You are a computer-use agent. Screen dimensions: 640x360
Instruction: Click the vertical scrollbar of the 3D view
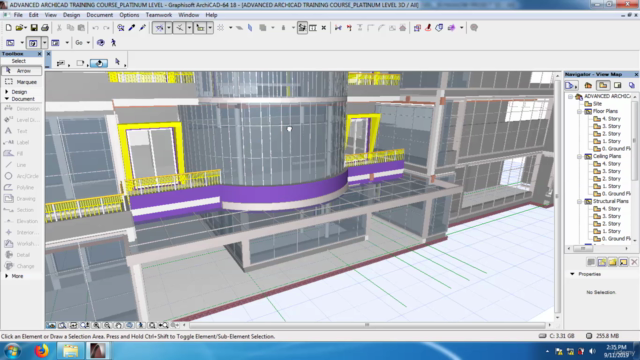[558, 196]
